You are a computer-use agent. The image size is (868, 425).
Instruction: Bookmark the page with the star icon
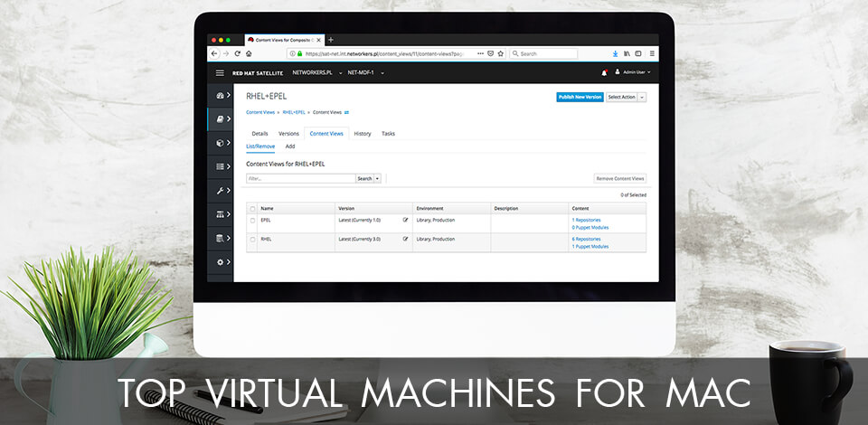coord(502,53)
